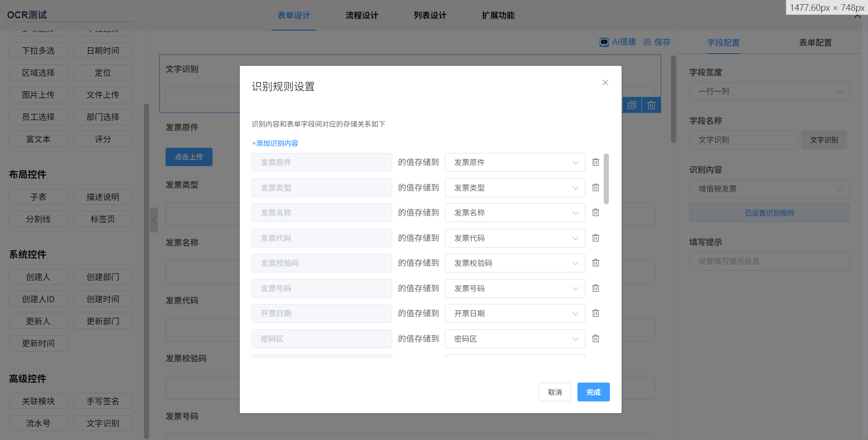Viewport: 868px width, 440px height.
Task: Expand the 字段宽度 一行一列 dropdown
Action: (769, 91)
